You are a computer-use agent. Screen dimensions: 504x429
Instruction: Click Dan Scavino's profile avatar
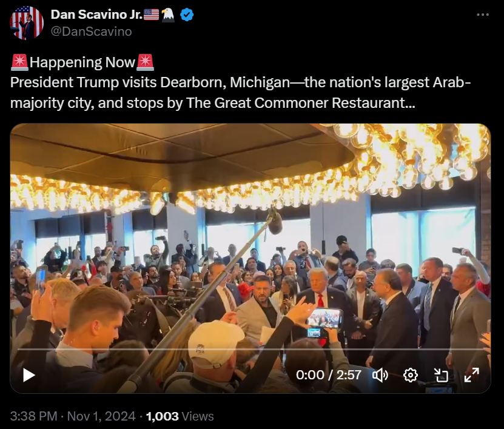27,23
